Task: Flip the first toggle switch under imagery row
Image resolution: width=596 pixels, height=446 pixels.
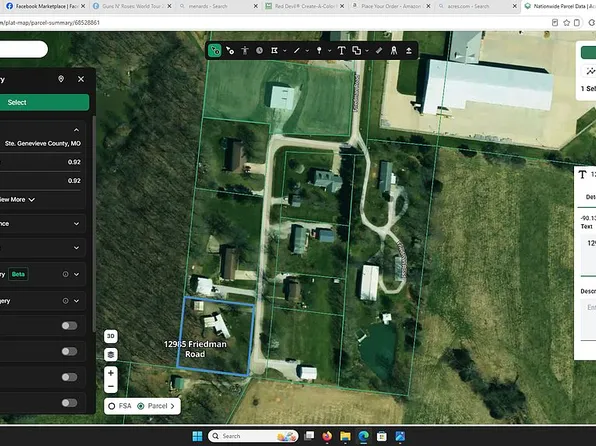Action: (70, 325)
